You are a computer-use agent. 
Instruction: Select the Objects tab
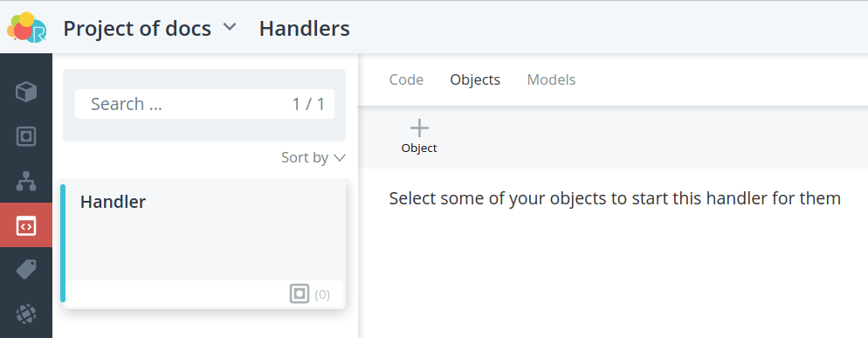tap(475, 79)
